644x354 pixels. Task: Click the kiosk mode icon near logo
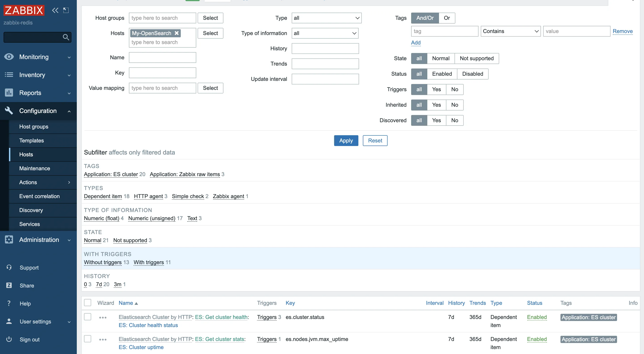pos(66,10)
